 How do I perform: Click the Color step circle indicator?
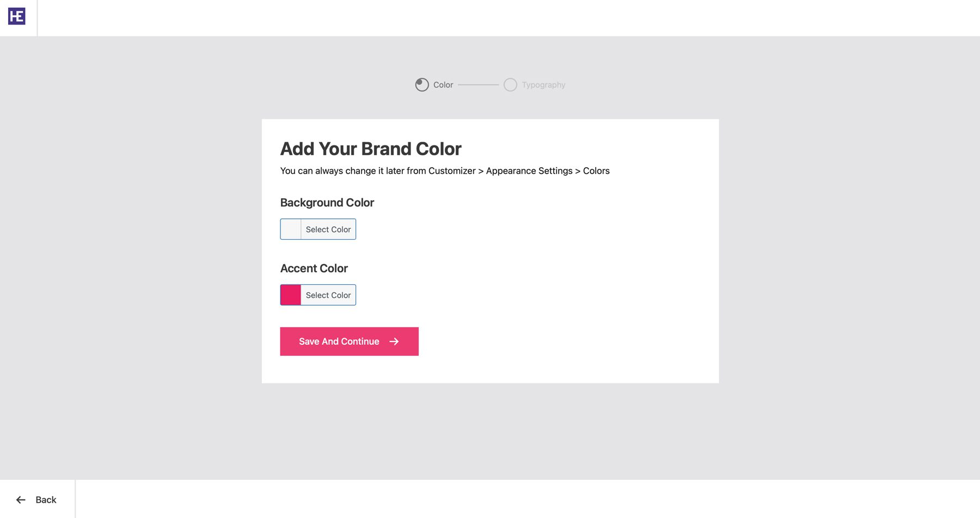(x=422, y=85)
